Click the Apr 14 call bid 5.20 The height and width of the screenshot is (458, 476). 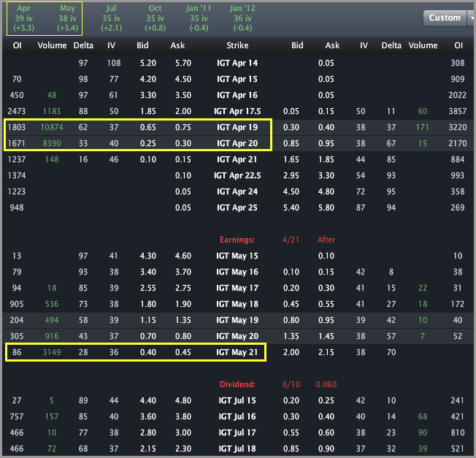coord(148,63)
